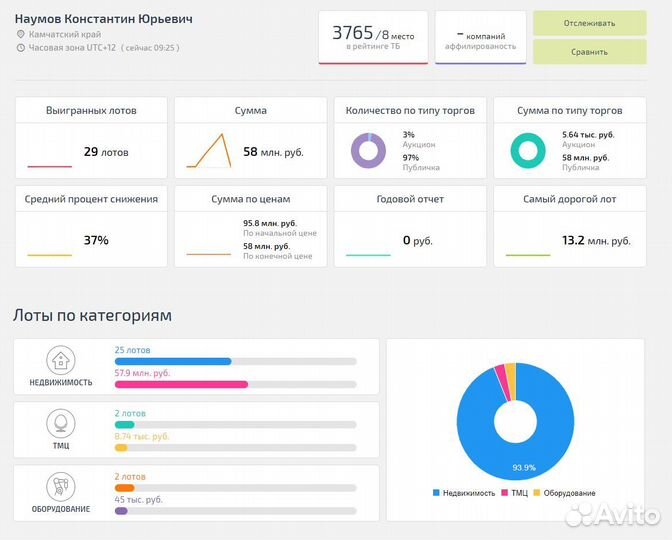Toggle the Недвижимость legend item in chart
672x540 pixels.
coord(464,493)
